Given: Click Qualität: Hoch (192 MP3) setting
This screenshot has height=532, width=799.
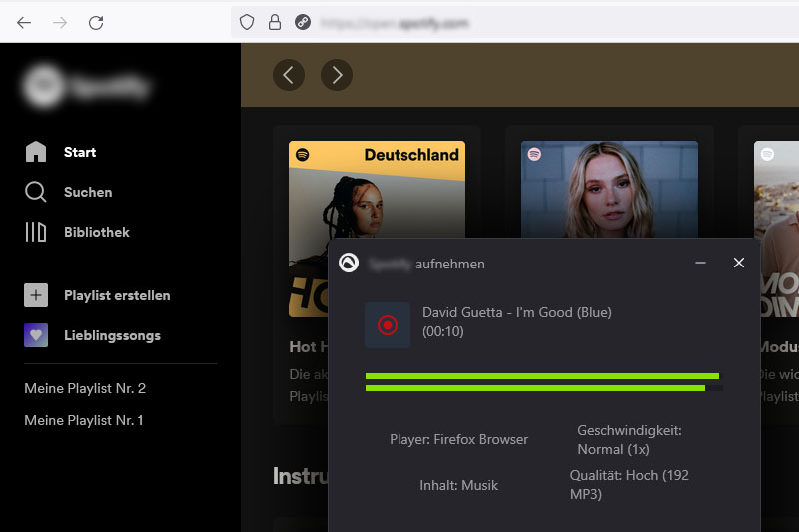Looking at the screenshot, I should tap(629, 485).
